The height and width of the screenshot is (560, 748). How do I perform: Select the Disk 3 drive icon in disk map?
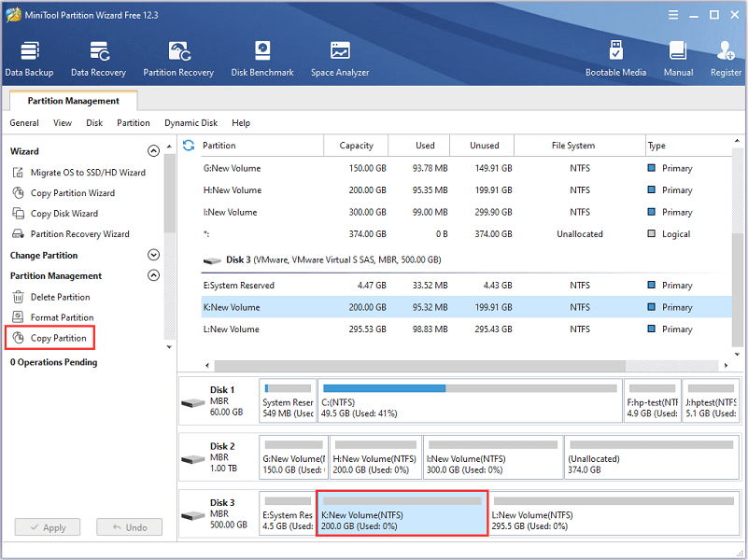pos(193,516)
